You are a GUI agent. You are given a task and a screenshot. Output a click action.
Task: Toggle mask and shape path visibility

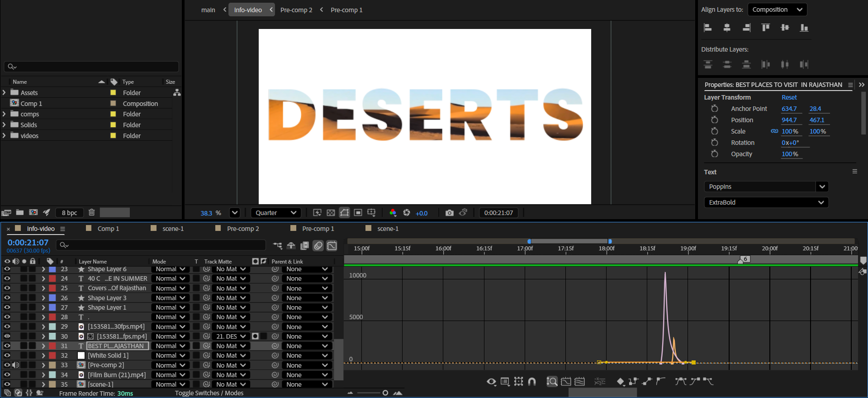point(345,213)
